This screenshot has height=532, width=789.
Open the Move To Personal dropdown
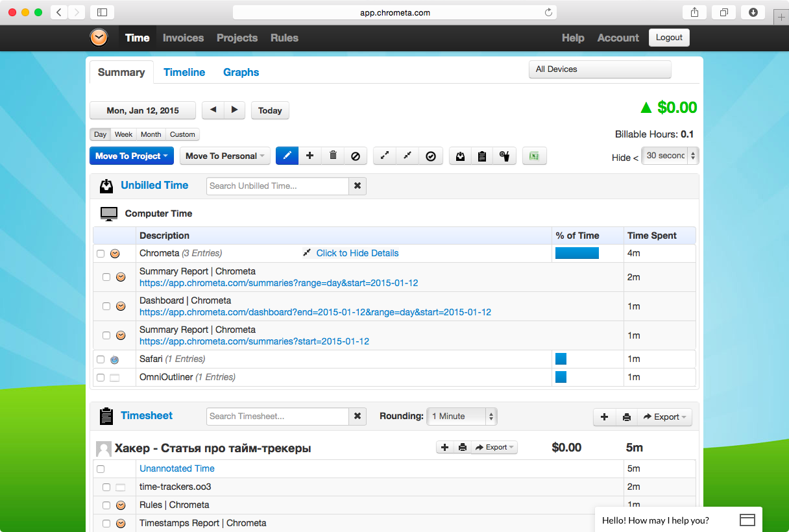[225, 156]
